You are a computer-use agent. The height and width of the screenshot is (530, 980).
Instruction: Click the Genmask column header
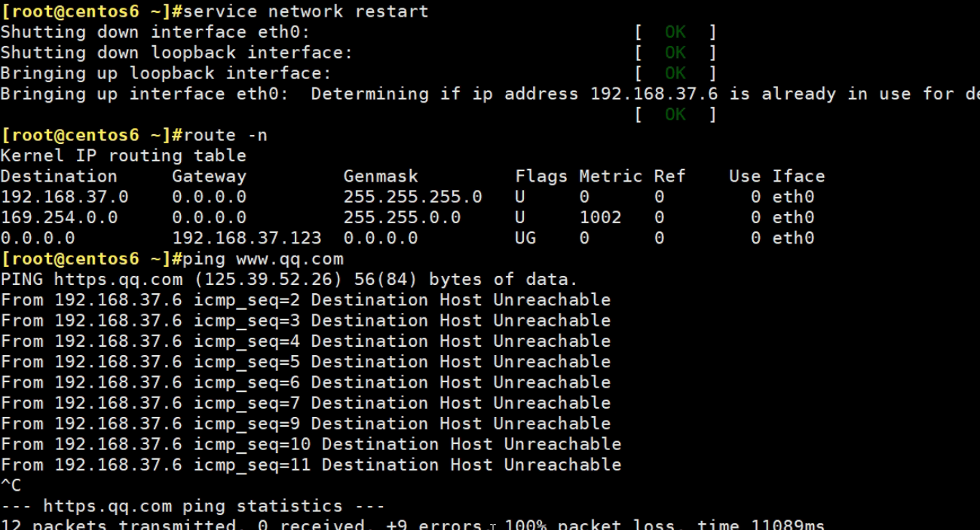tap(381, 176)
